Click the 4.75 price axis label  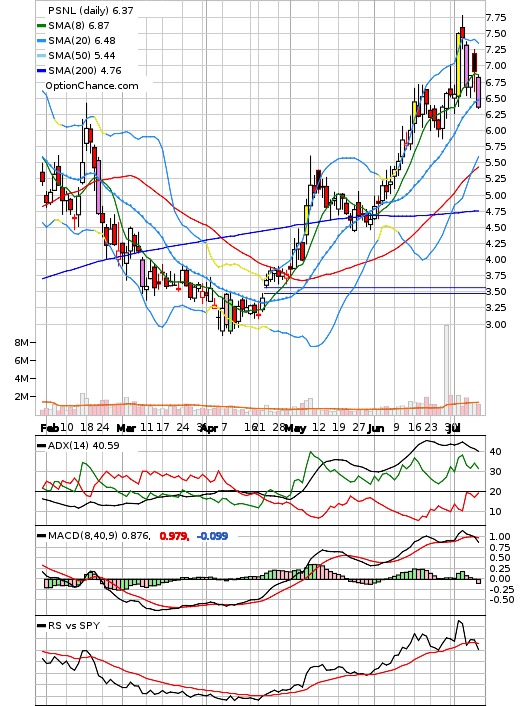pos(495,212)
